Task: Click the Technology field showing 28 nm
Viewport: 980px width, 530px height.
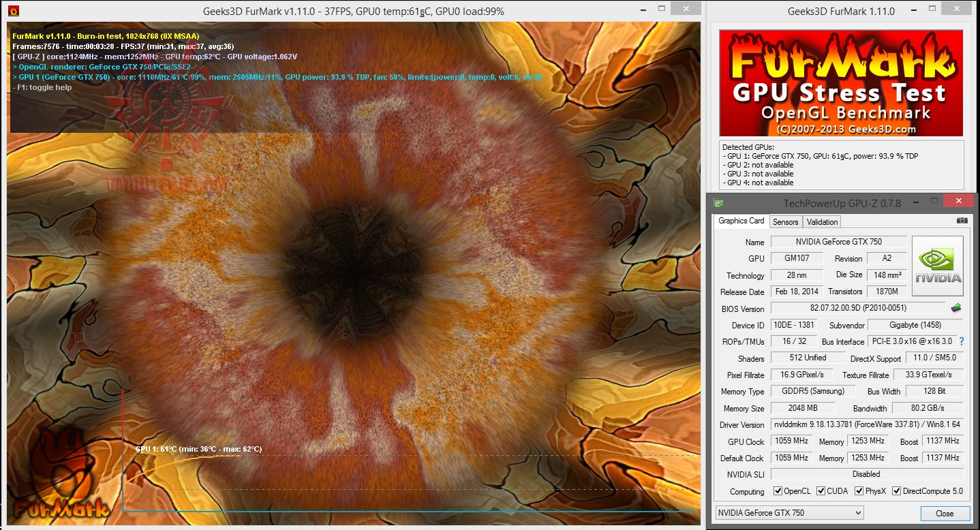Action: coord(797,275)
